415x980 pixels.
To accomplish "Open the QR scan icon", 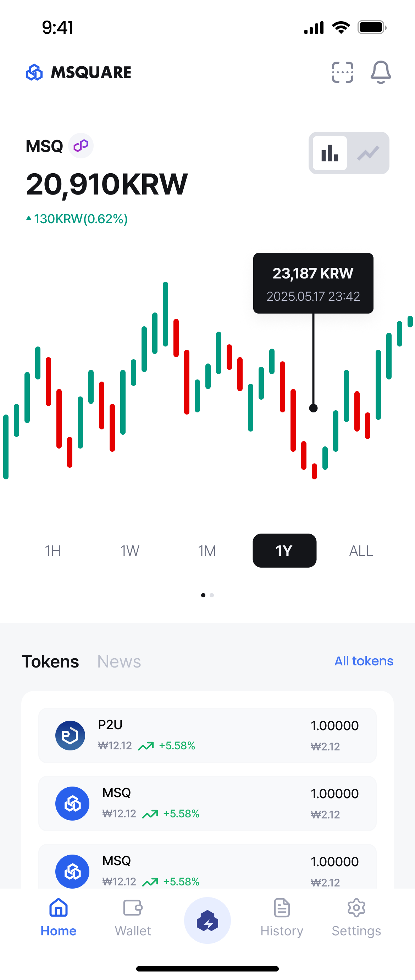I will pyautogui.click(x=342, y=72).
